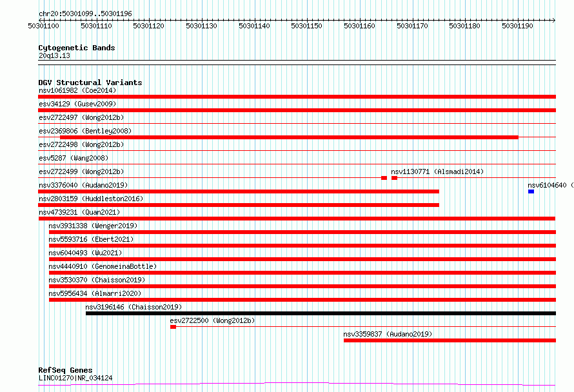Click the nsv4739231 (Quan2021) label
Viewport: 574px width, 392px height.
[79, 212]
